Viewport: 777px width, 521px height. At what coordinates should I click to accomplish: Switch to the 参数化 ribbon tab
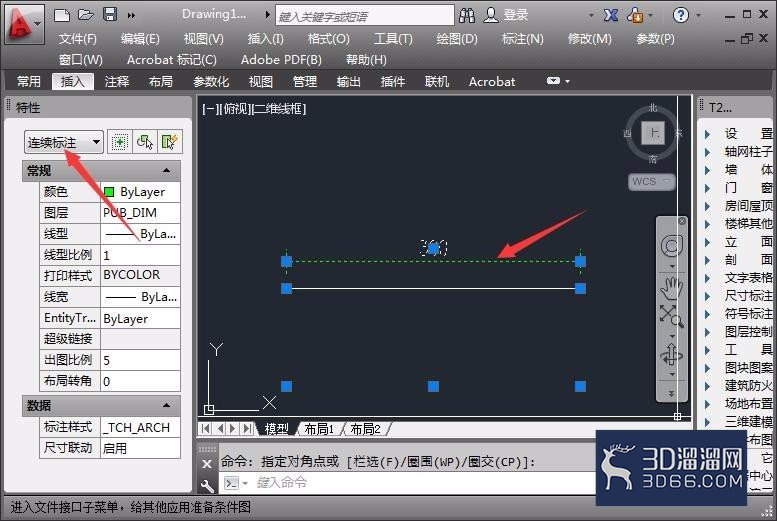click(211, 81)
